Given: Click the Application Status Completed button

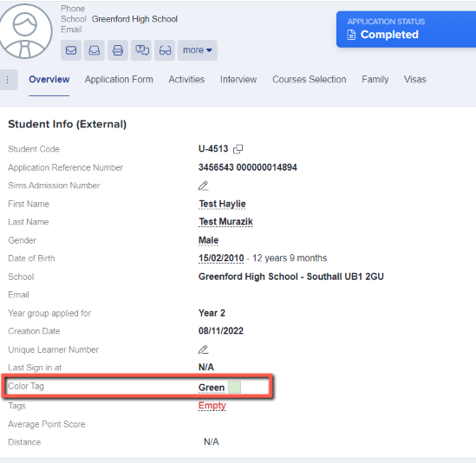Looking at the screenshot, I should pyautogui.click(x=406, y=29).
